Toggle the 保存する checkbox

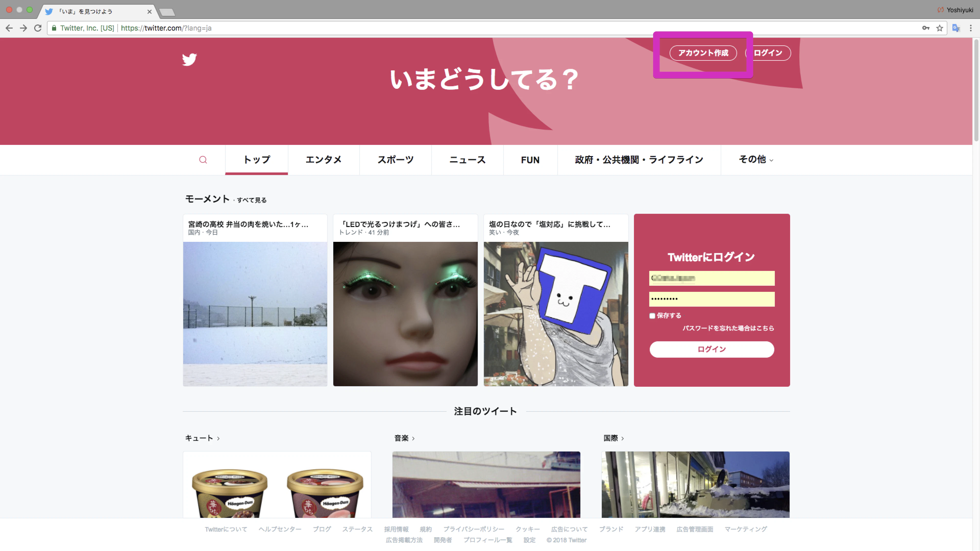(652, 316)
